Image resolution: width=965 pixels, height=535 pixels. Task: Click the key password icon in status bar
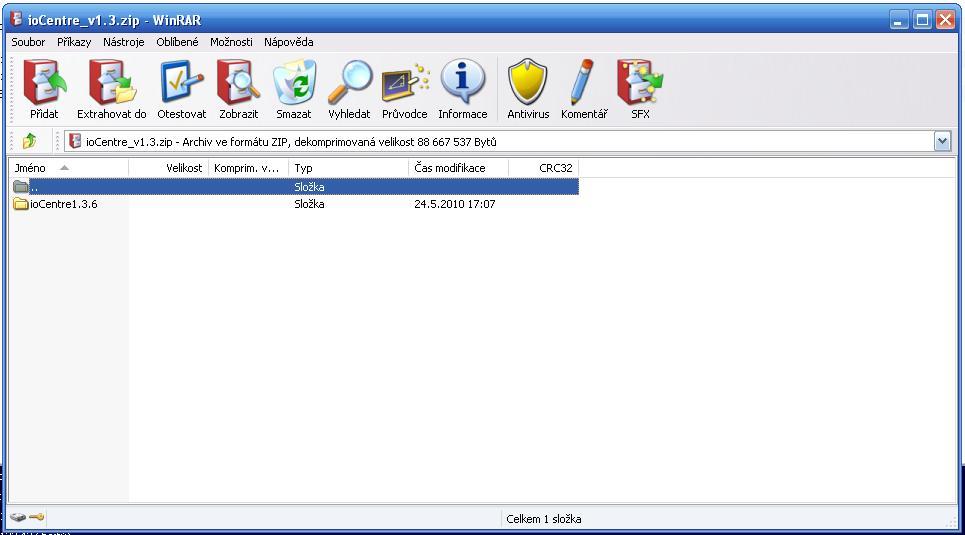click(37, 518)
